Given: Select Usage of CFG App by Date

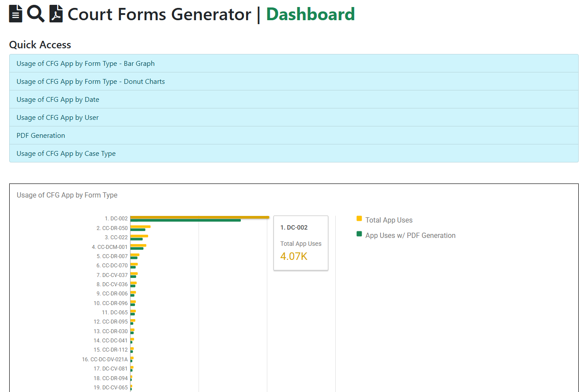Looking at the screenshot, I should click(x=58, y=100).
